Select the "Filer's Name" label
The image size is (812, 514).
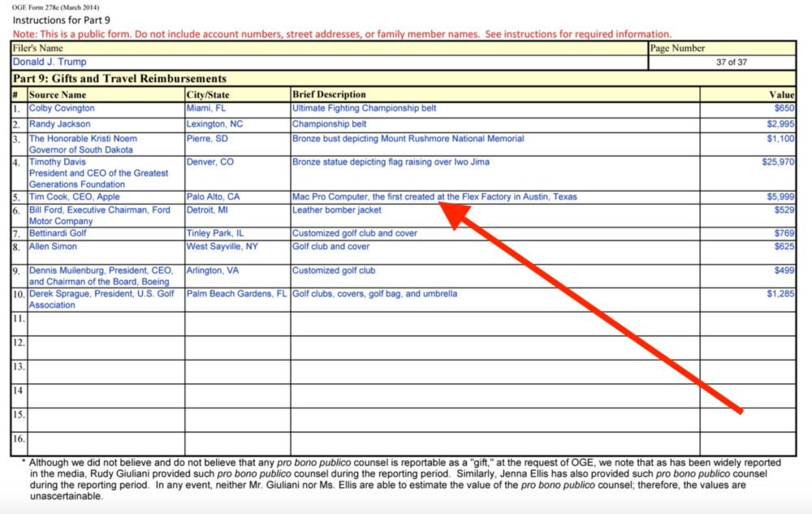38,48
